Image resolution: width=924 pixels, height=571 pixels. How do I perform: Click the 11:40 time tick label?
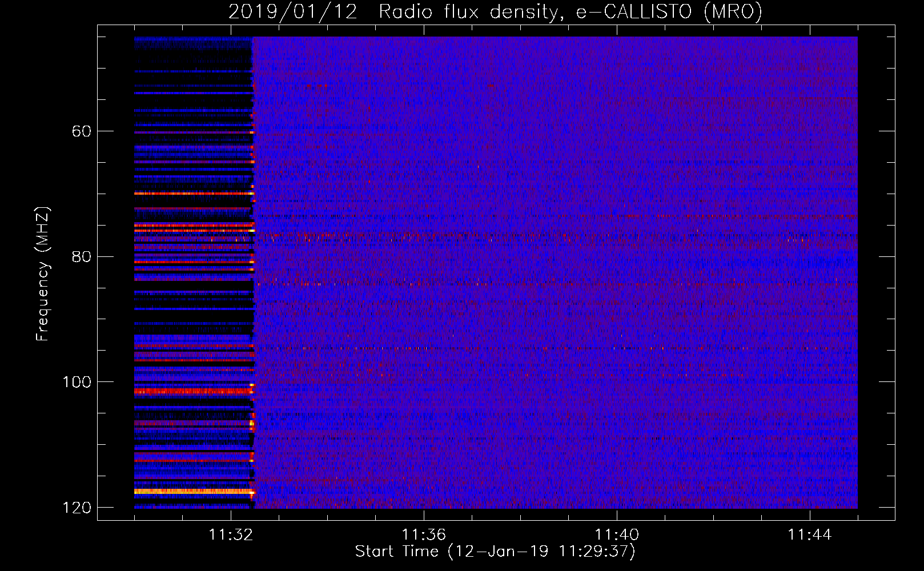point(617,535)
